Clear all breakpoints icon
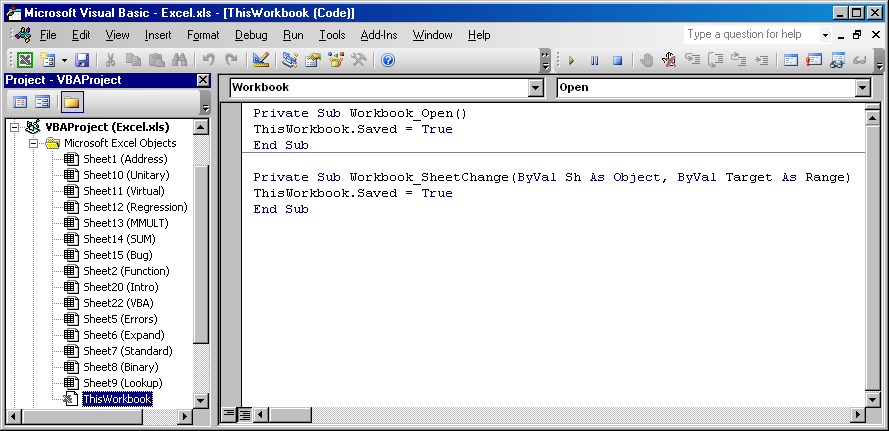Screen dimensions: 889x431 point(670,60)
